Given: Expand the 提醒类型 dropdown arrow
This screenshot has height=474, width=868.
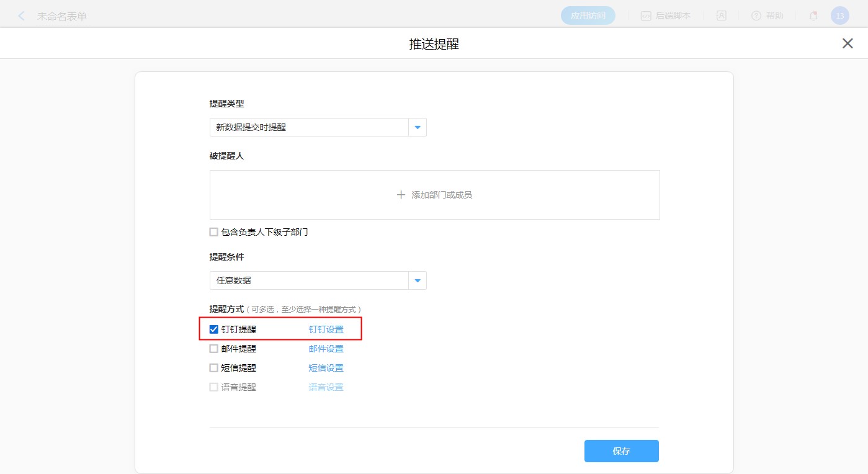Looking at the screenshot, I should [x=417, y=127].
